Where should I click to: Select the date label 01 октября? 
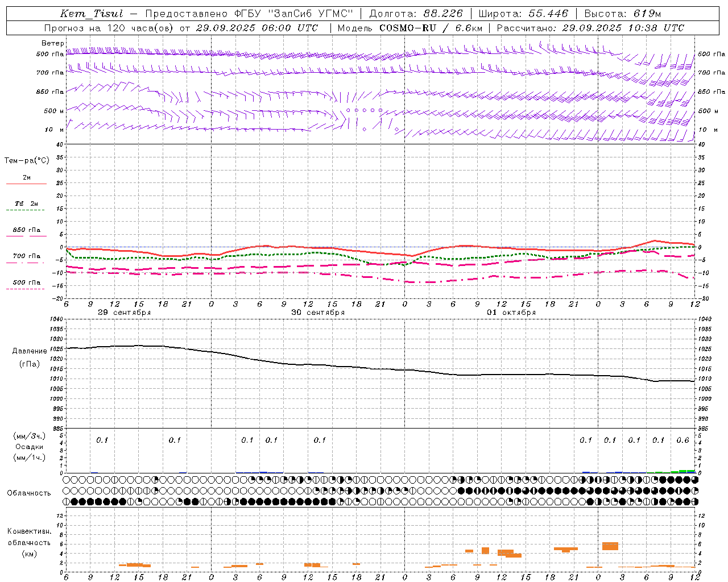[x=511, y=313]
